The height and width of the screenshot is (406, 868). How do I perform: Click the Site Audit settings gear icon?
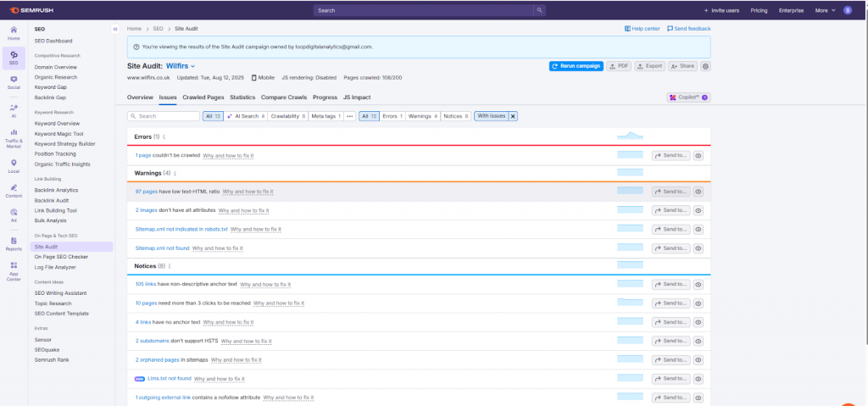[705, 66]
